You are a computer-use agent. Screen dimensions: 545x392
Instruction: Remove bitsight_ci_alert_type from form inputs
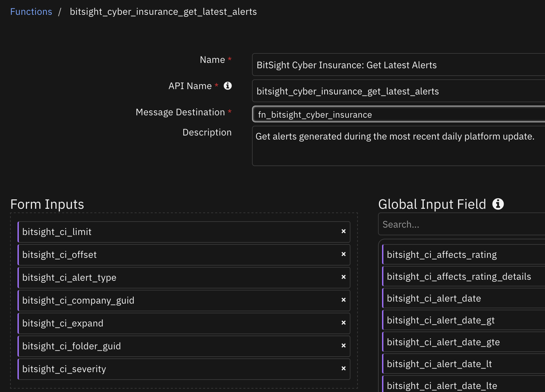pos(343,277)
